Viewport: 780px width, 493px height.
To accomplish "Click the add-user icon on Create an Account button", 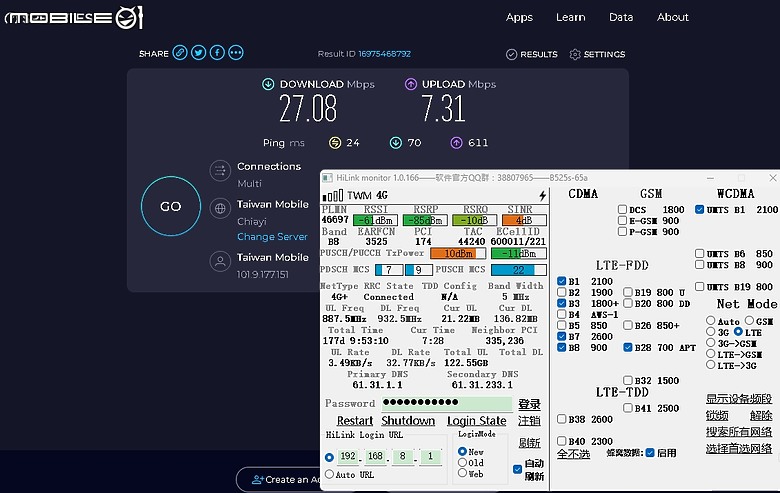I will pyautogui.click(x=258, y=480).
